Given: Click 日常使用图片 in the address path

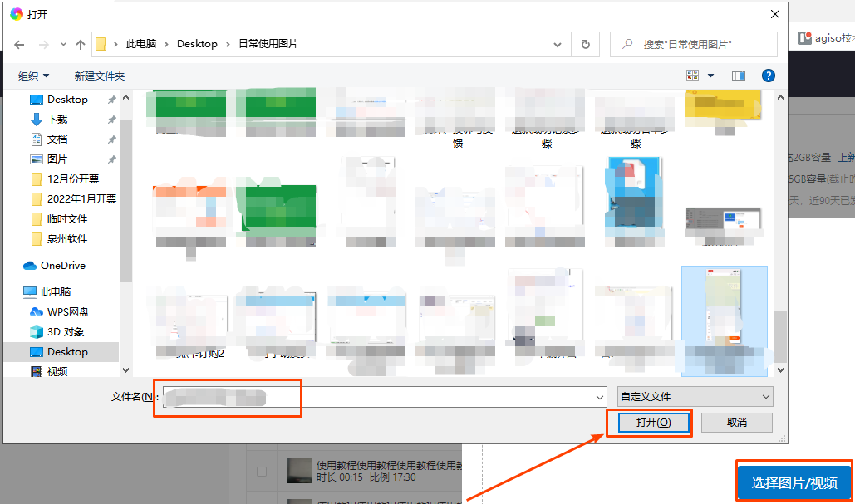Looking at the screenshot, I should (268, 44).
